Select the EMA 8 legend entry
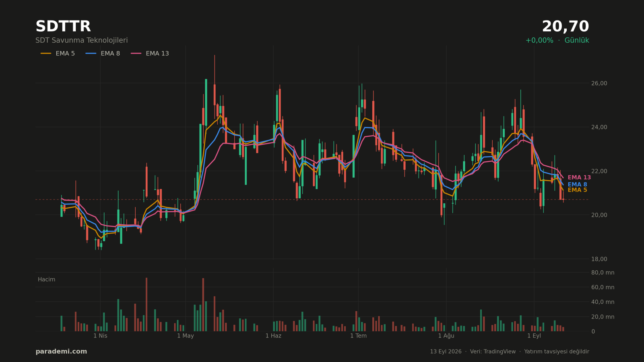644x362 pixels. (103, 53)
